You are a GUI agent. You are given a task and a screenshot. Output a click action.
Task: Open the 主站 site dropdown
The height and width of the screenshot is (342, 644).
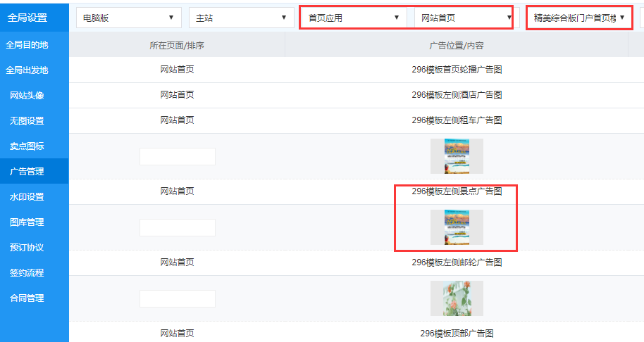pos(241,18)
